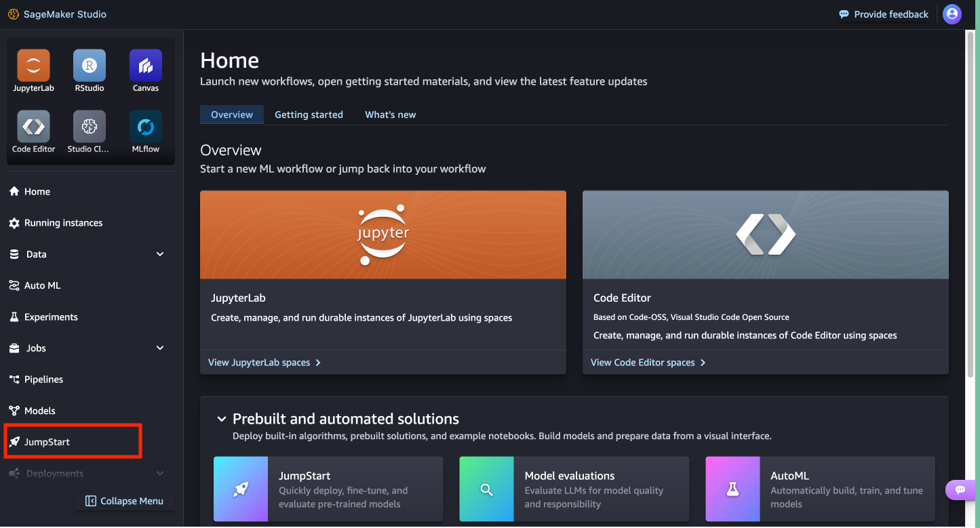The image size is (980, 528).
Task: Open the purple chat widget icon
Action: (x=960, y=489)
